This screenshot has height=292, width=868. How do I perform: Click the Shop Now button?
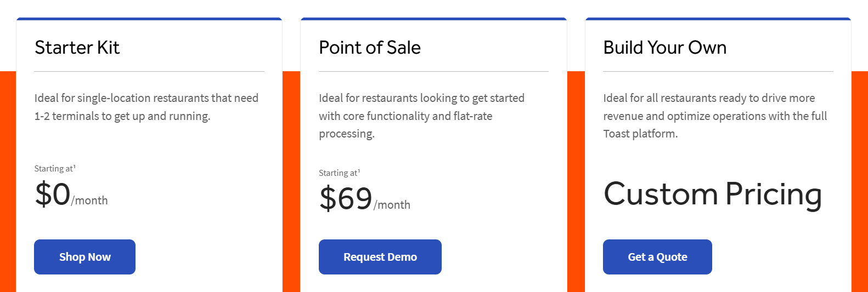[x=84, y=257]
